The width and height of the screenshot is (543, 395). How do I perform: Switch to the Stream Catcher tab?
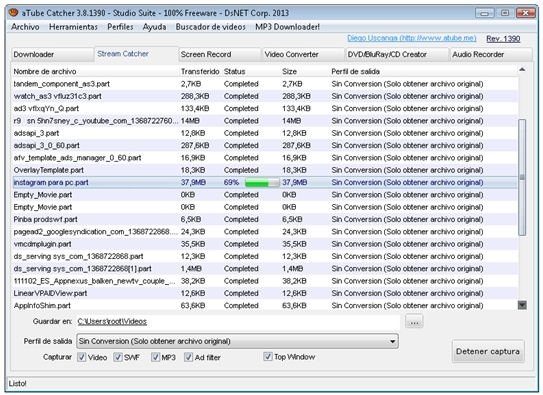pos(136,54)
